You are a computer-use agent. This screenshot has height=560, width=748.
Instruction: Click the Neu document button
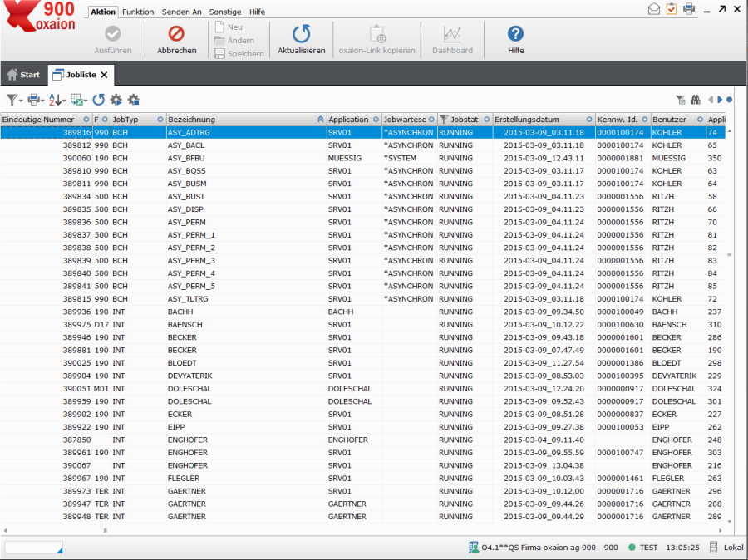229,27
